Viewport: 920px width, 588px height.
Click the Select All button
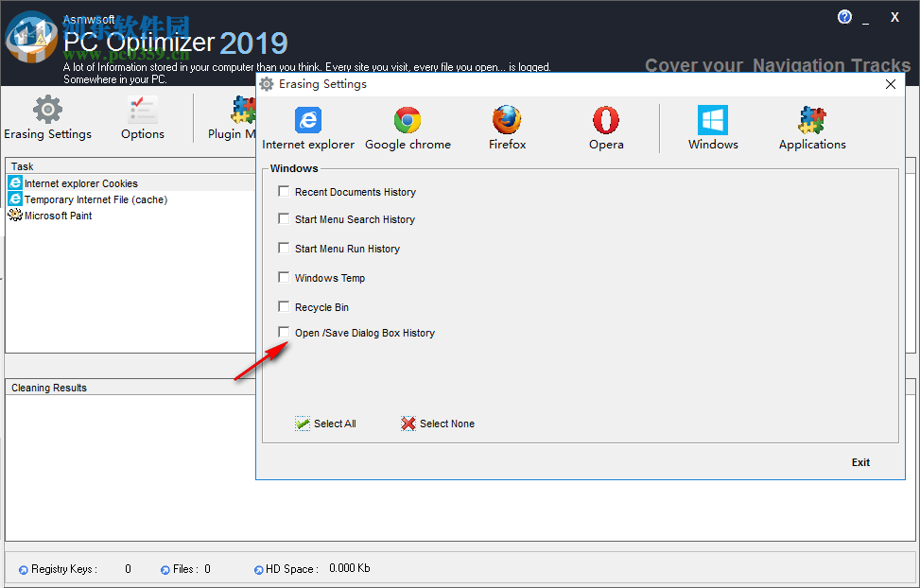point(325,424)
